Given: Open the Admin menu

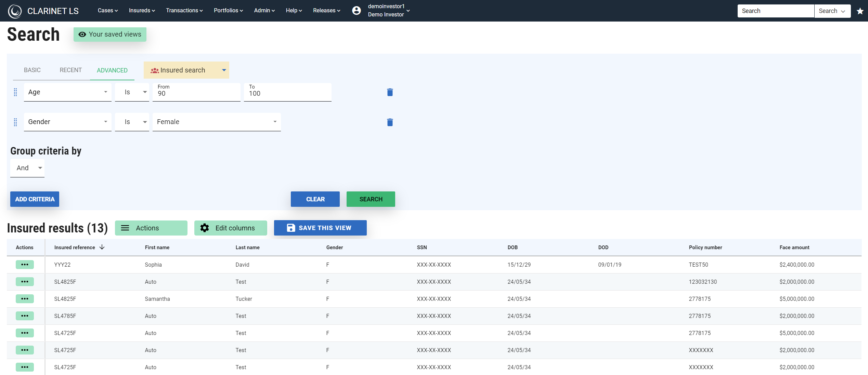Looking at the screenshot, I should point(264,11).
